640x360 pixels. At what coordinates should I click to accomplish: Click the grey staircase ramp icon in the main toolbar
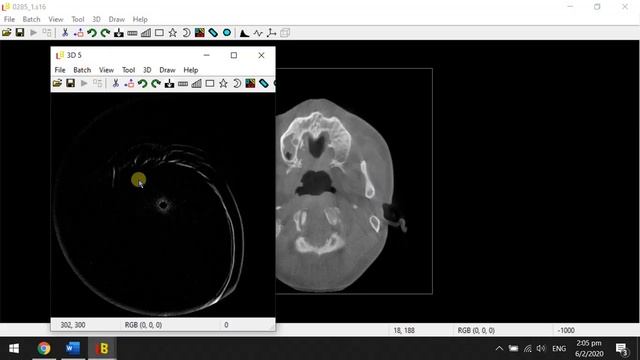click(146, 33)
